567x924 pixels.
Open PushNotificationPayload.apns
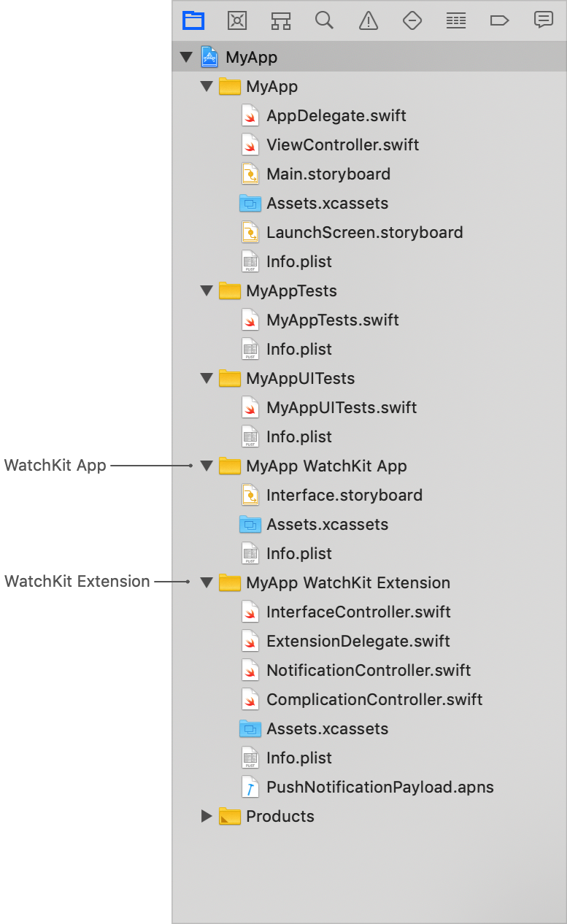379,787
